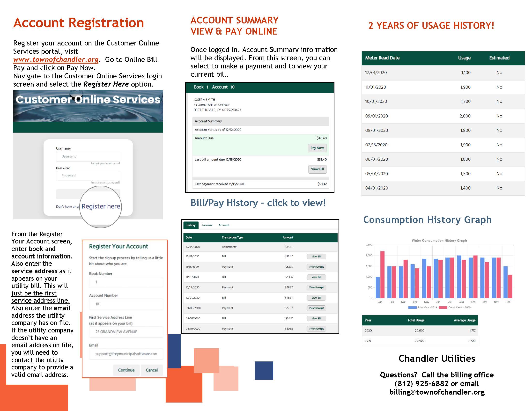Switch to the Services tab
Screen dimensions: 532x411
coord(207,225)
